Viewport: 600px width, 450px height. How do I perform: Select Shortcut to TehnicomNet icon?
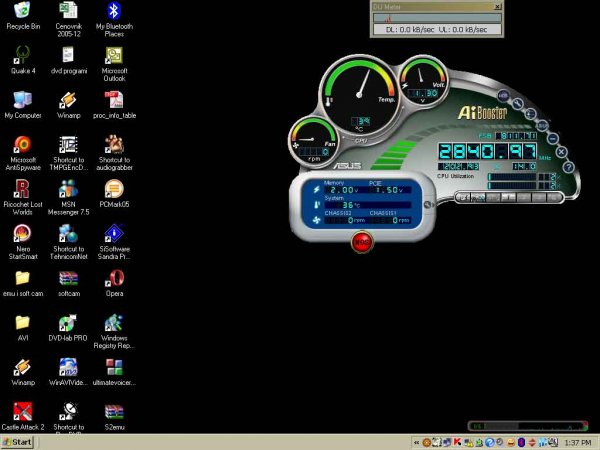coord(69,241)
